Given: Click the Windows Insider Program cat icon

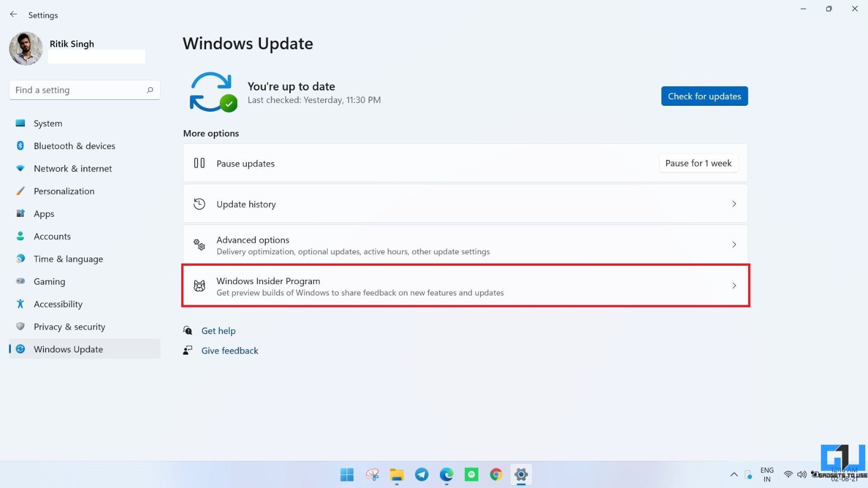Looking at the screenshot, I should click(x=200, y=286).
